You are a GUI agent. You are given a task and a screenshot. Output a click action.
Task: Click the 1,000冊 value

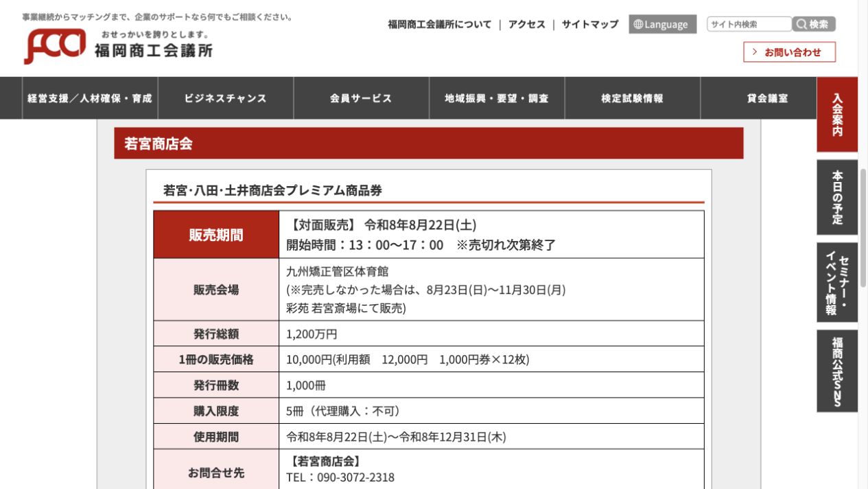click(306, 385)
